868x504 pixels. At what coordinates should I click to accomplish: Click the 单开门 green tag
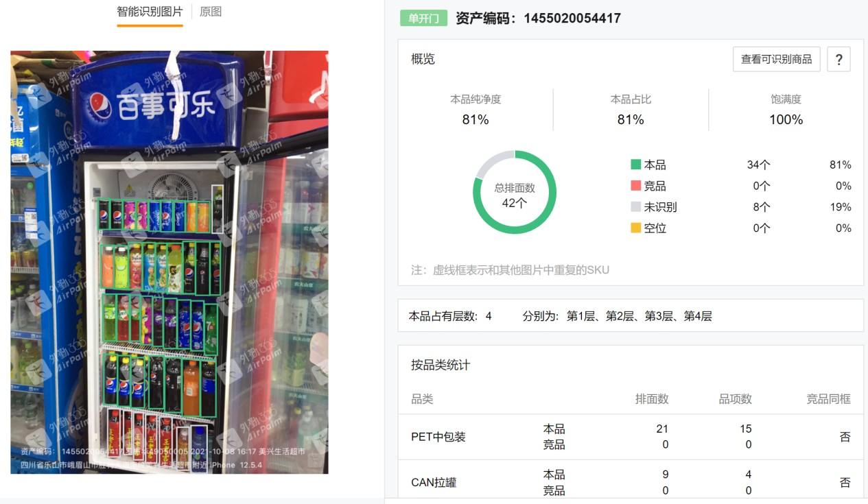pyautogui.click(x=423, y=18)
